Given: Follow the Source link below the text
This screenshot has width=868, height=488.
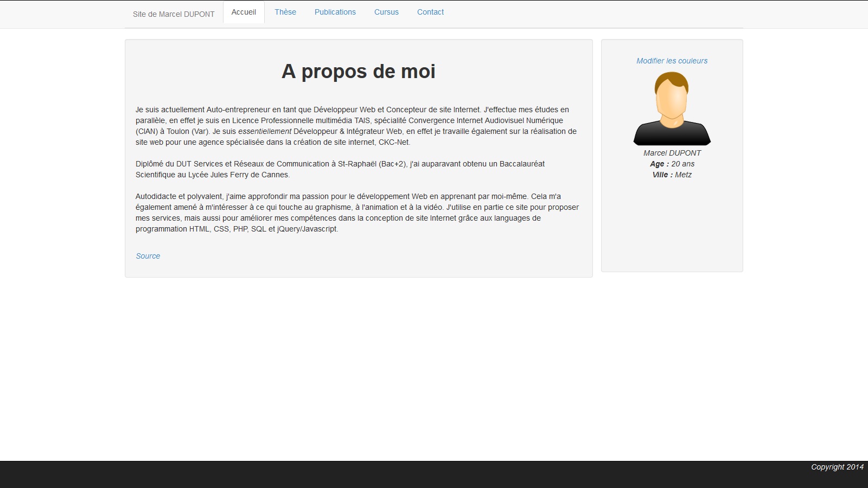Looking at the screenshot, I should 148,256.
